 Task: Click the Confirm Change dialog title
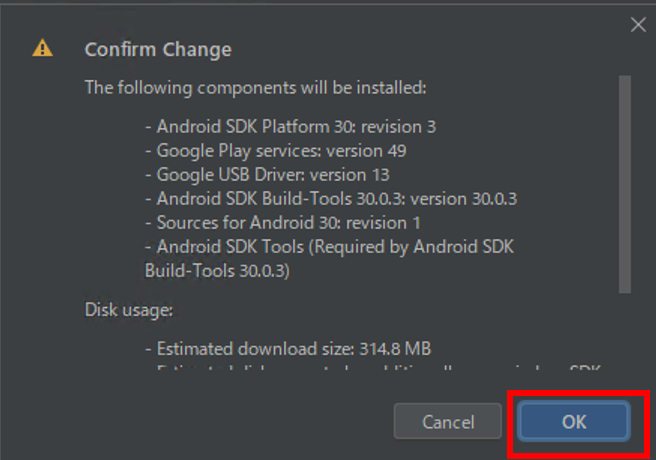[x=158, y=49]
